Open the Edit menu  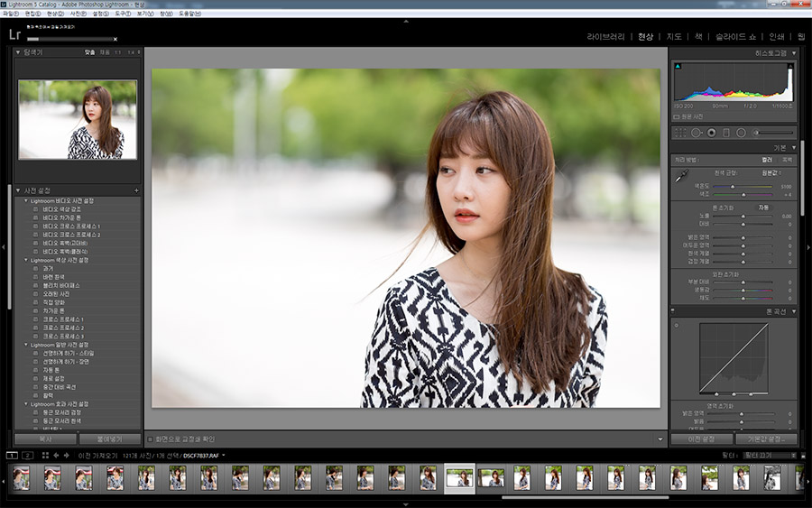[33, 14]
